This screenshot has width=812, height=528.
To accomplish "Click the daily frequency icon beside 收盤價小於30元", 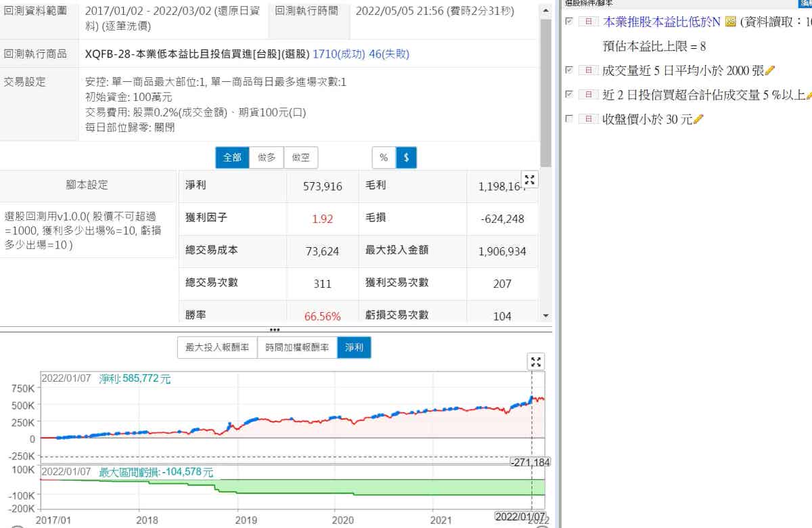I will click(588, 119).
